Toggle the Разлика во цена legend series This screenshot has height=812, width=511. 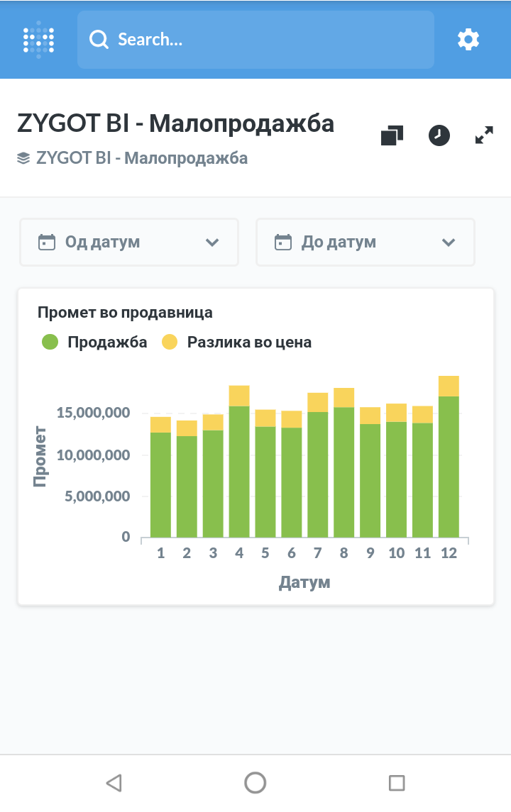pos(248,343)
